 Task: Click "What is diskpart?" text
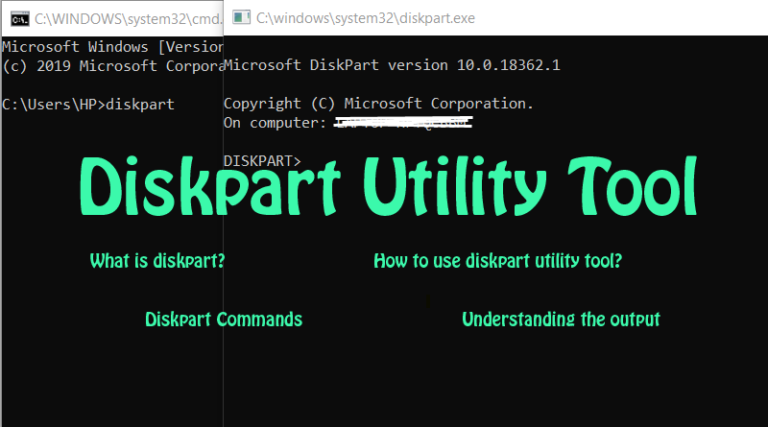(157, 261)
